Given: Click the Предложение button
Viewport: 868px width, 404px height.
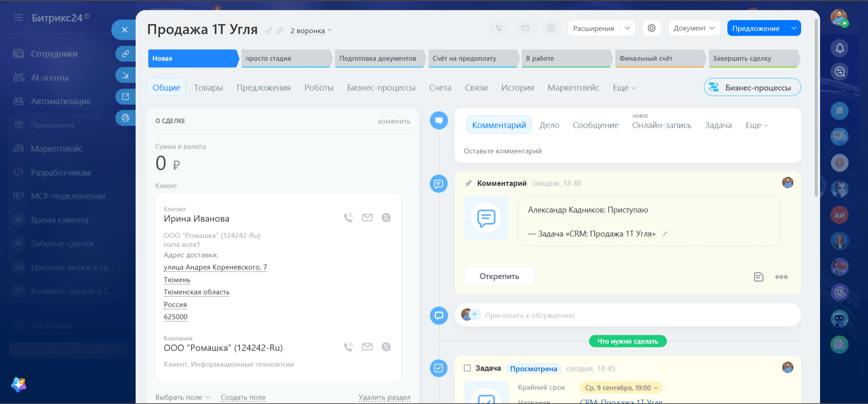Looking at the screenshot, I should 756,28.
